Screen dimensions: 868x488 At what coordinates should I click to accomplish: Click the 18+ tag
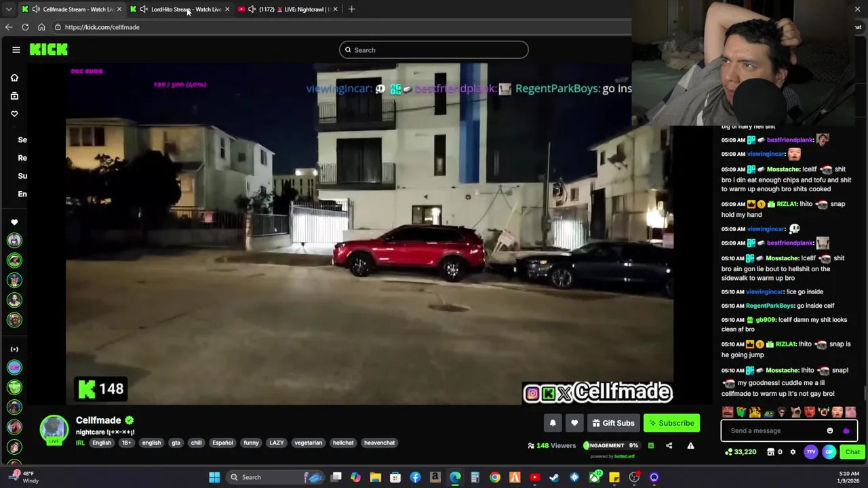click(x=126, y=443)
